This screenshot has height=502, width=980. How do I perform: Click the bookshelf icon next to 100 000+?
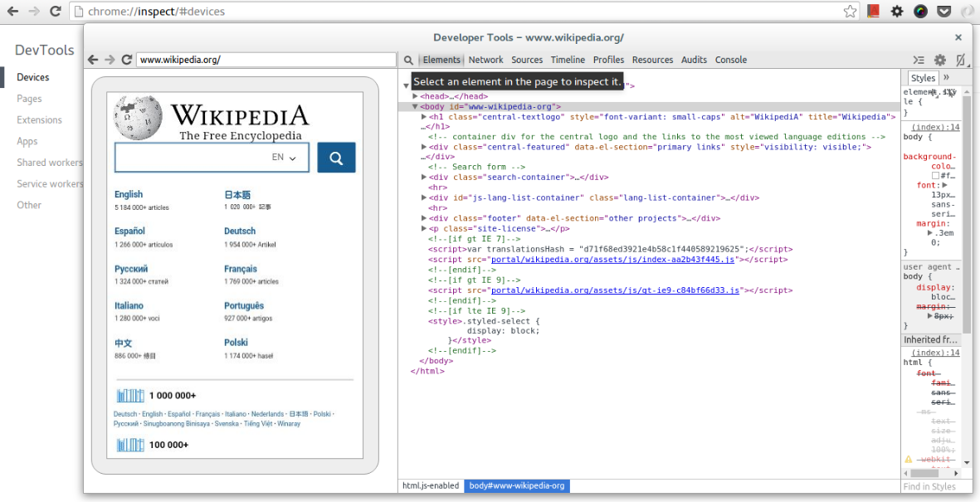130,445
